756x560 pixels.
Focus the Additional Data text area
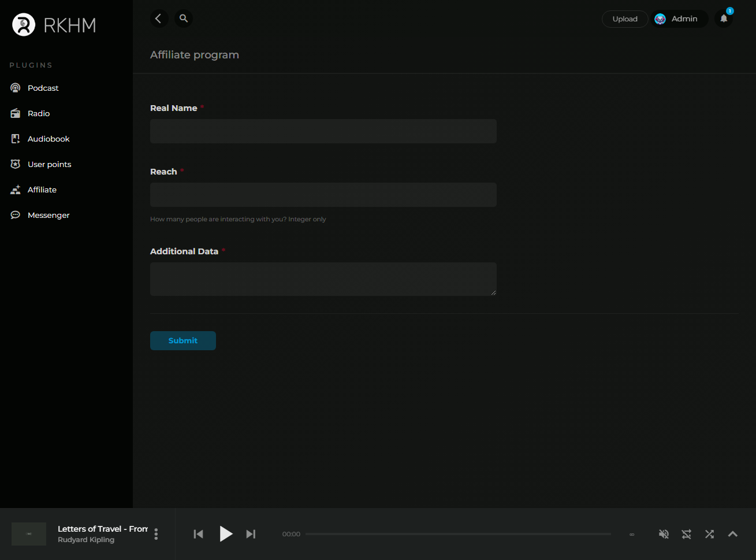coord(323,279)
